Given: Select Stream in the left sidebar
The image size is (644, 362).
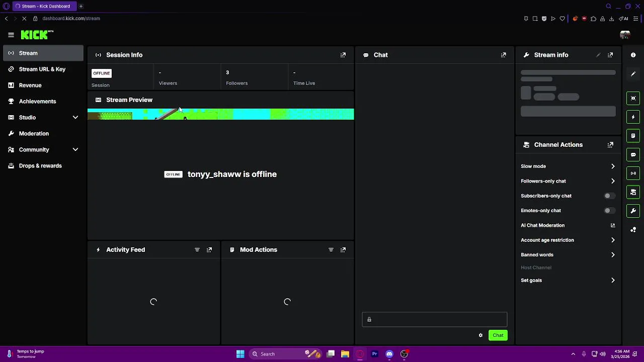Looking at the screenshot, I should tap(43, 53).
